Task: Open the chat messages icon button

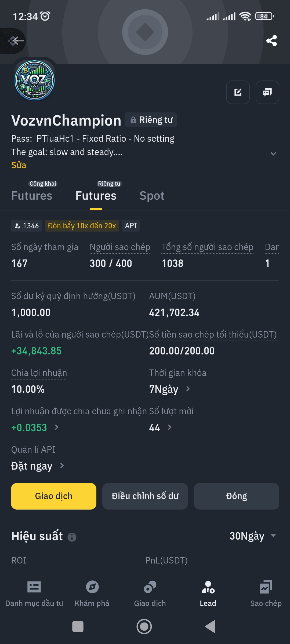Action: click(267, 92)
